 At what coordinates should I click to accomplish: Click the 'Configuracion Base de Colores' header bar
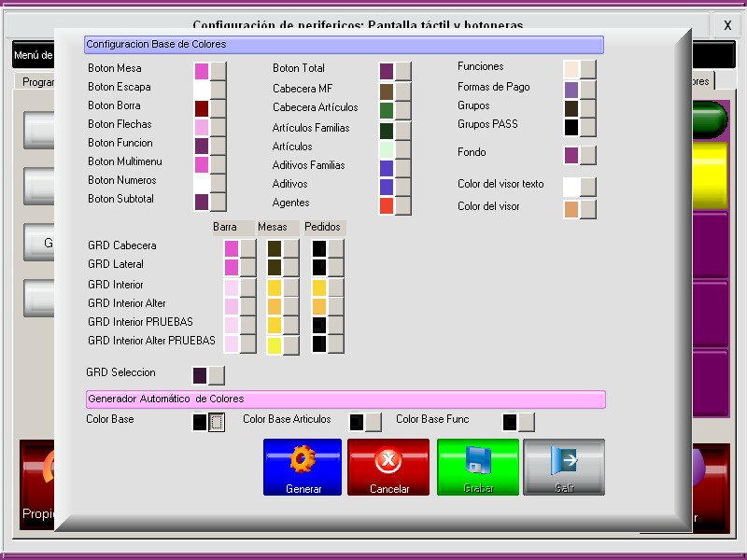344,45
